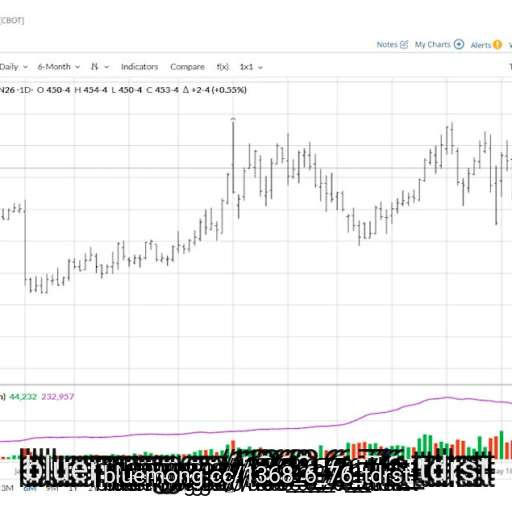Click the green volume value 44,232
The image size is (512, 512).
tap(23, 397)
